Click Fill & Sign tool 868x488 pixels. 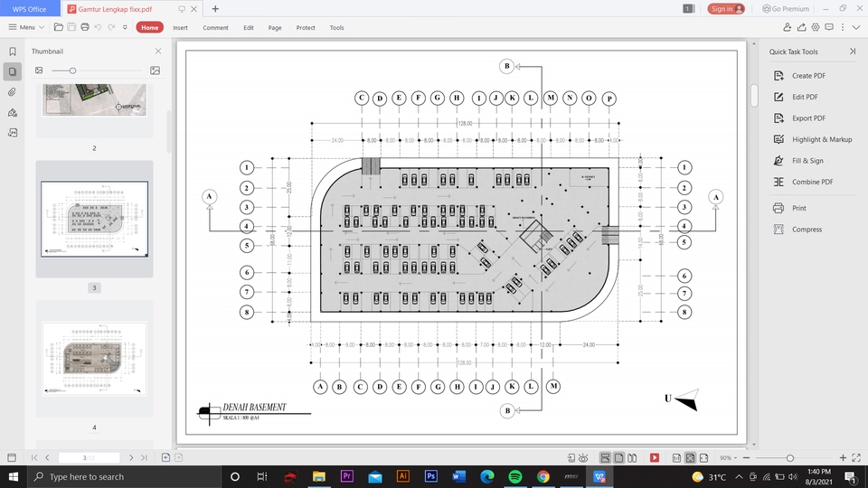[798, 161]
